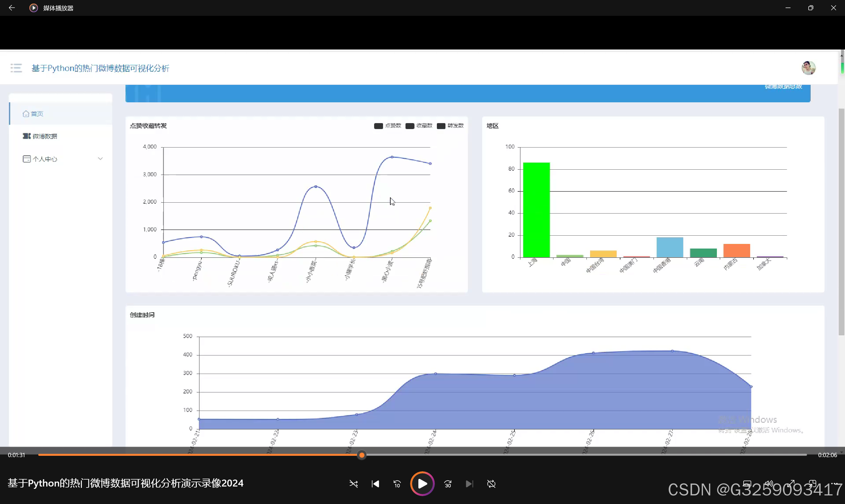The width and height of the screenshot is (845, 504).
Task: Click the video seek bar thumb
Action: coord(362,455)
